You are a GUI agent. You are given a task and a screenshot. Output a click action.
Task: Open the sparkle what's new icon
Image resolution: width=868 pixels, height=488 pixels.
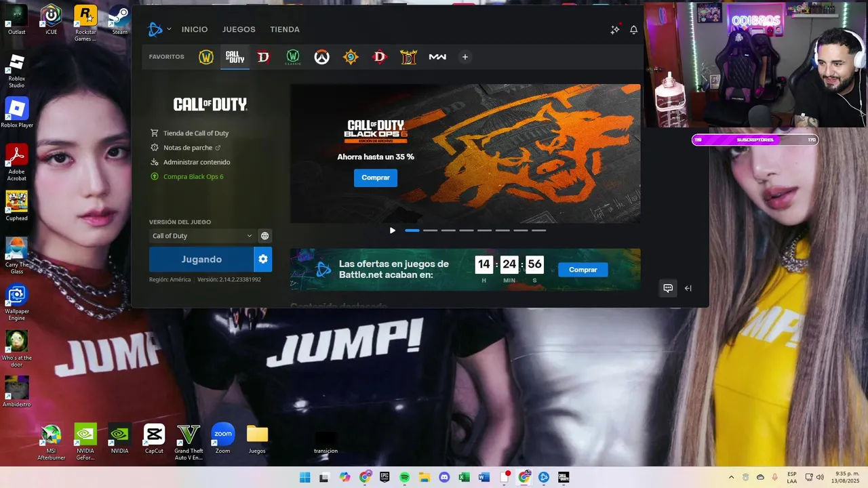(615, 30)
